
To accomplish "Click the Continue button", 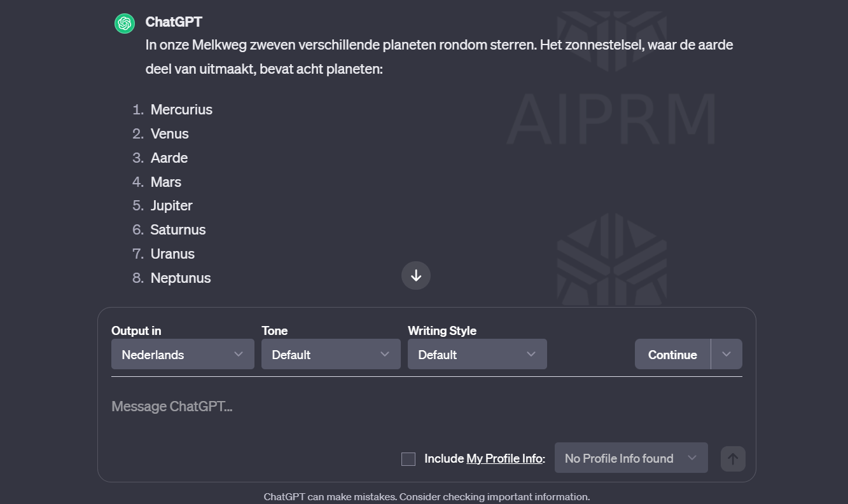I will (672, 354).
